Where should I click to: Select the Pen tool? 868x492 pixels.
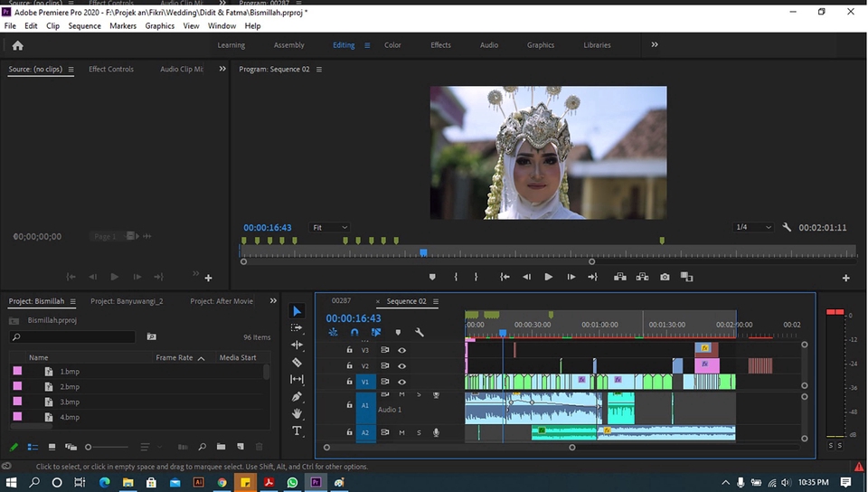point(297,396)
